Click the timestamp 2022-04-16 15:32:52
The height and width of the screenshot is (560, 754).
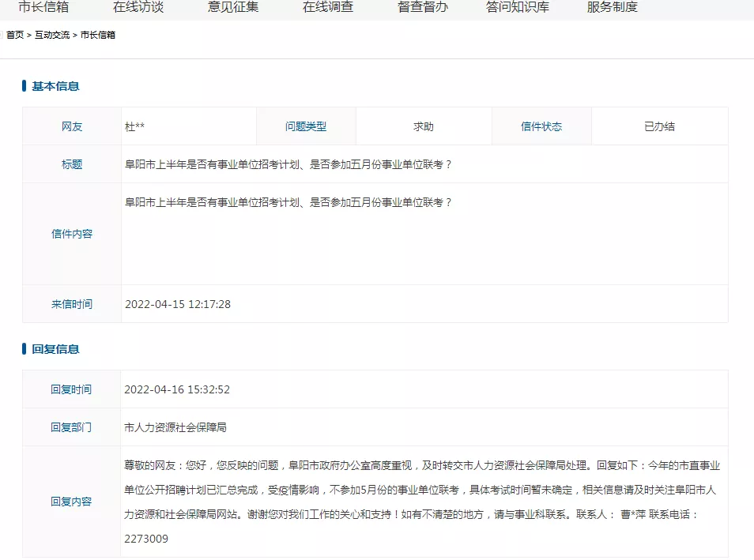[177, 389]
